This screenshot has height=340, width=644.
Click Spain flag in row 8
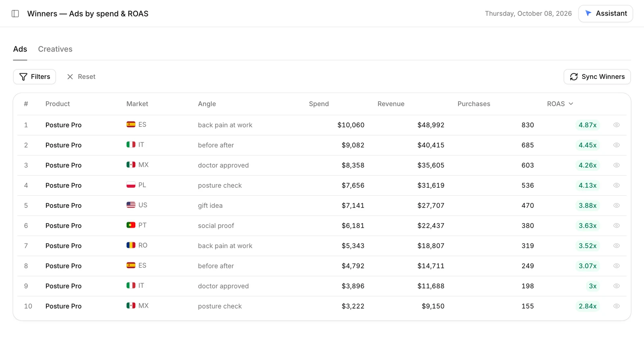tap(131, 265)
